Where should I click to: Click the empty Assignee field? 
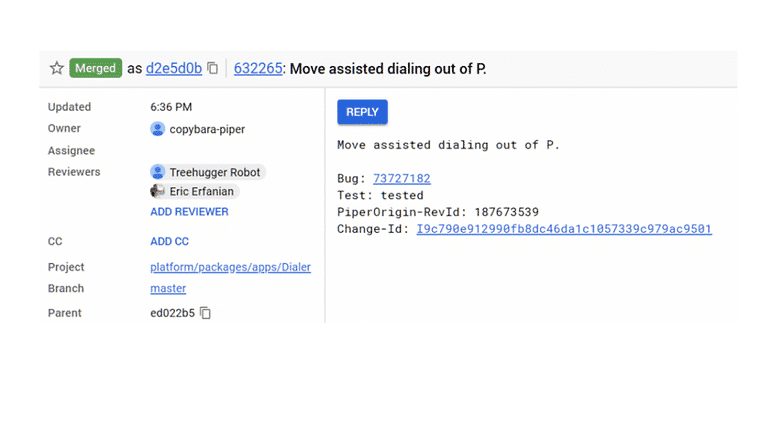pyautogui.click(x=229, y=150)
